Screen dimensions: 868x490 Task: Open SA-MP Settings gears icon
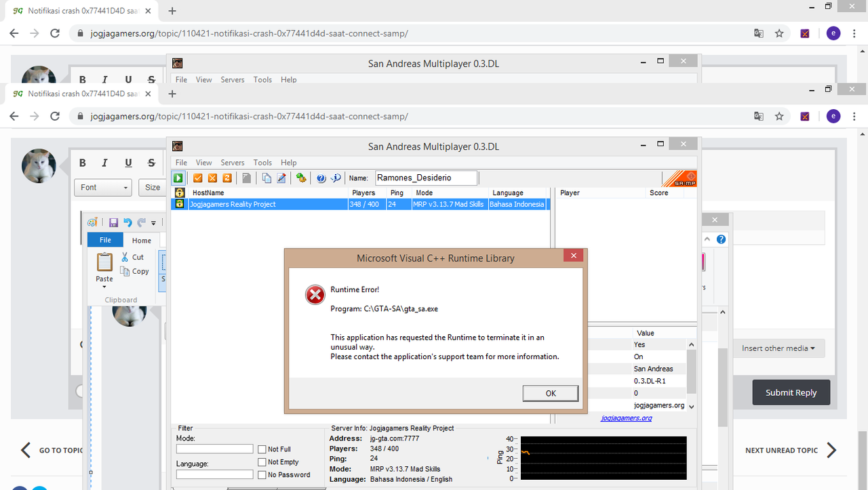coord(301,178)
